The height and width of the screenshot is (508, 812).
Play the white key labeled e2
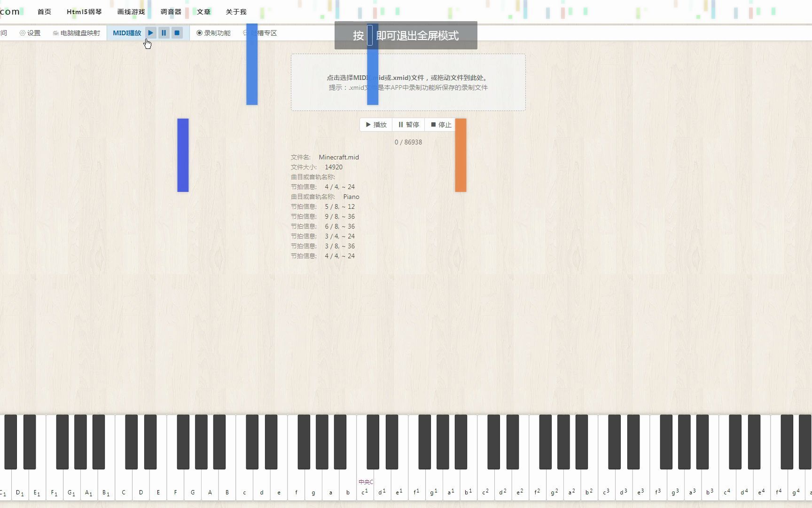coord(520,484)
